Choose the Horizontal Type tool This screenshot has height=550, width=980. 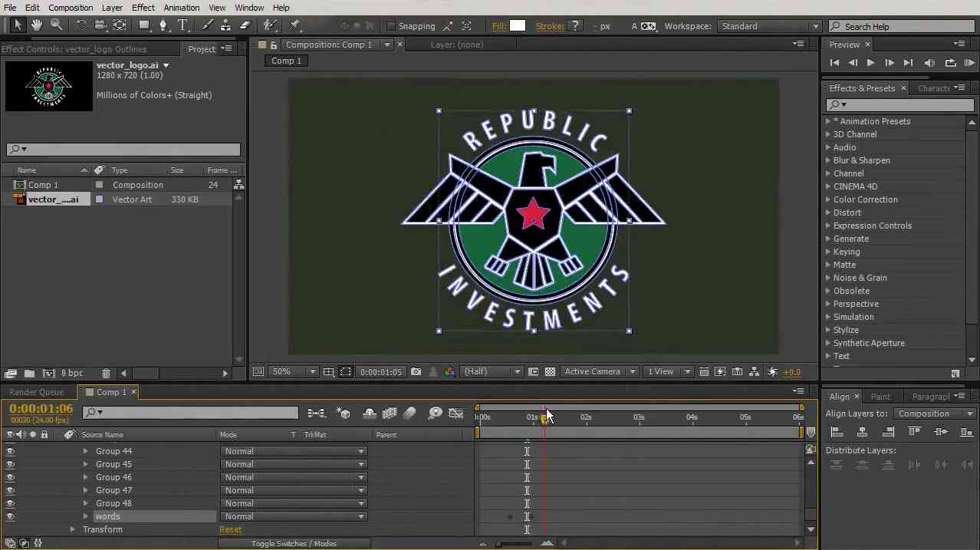click(x=183, y=25)
